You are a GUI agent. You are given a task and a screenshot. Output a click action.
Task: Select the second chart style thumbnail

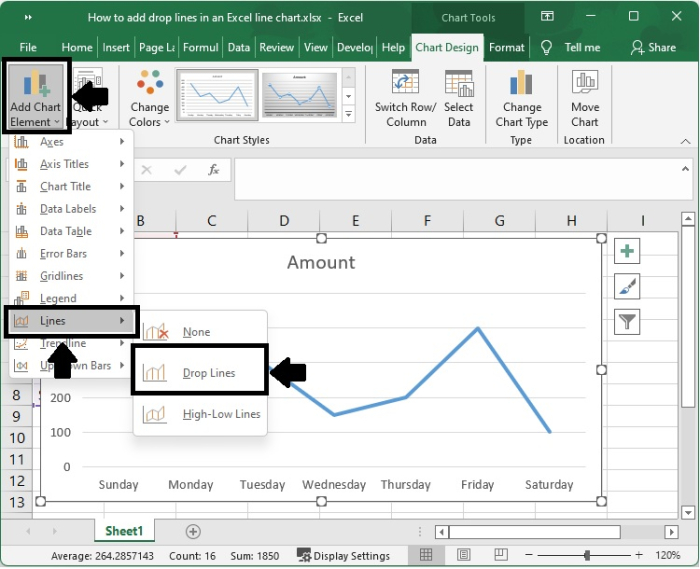[x=300, y=96]
